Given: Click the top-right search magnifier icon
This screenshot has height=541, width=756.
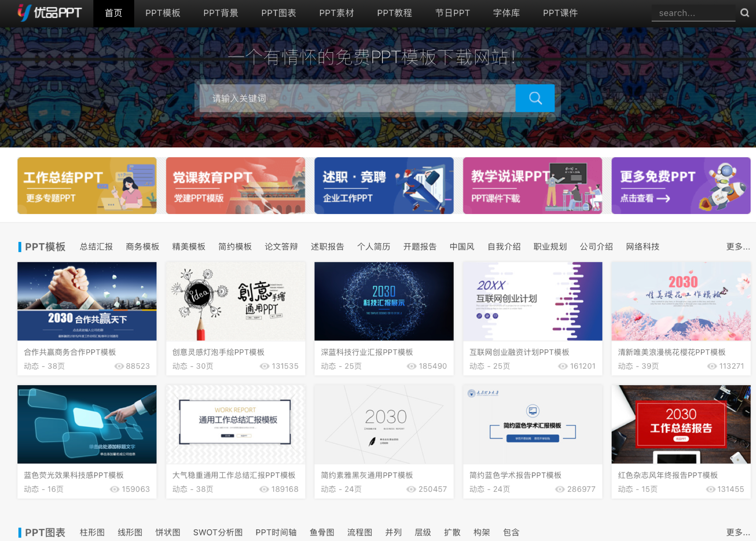Looking at the screenshot, I should (x=745, y=13).
